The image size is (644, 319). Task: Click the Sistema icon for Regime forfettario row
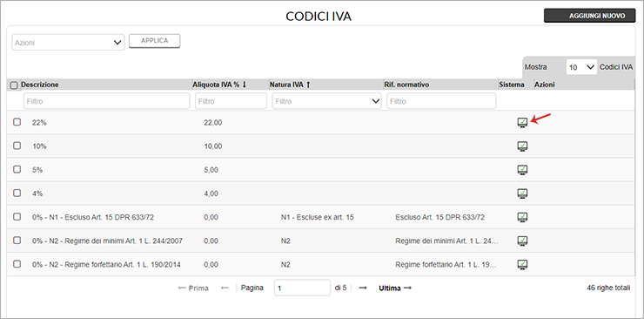point(522,264)
